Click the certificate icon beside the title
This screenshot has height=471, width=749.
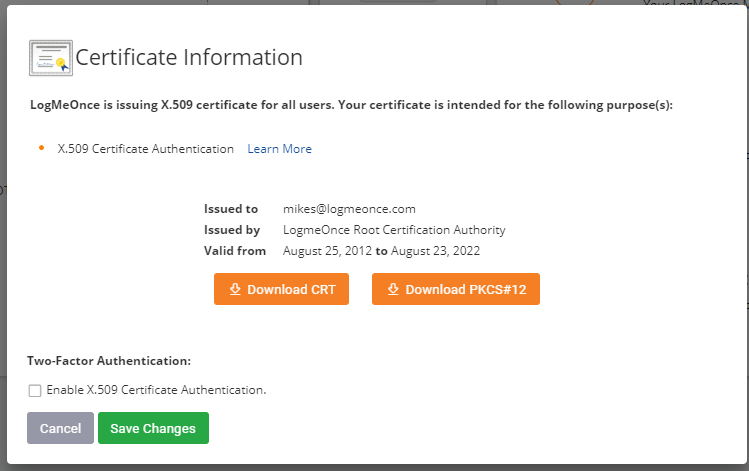coord(51,58)
